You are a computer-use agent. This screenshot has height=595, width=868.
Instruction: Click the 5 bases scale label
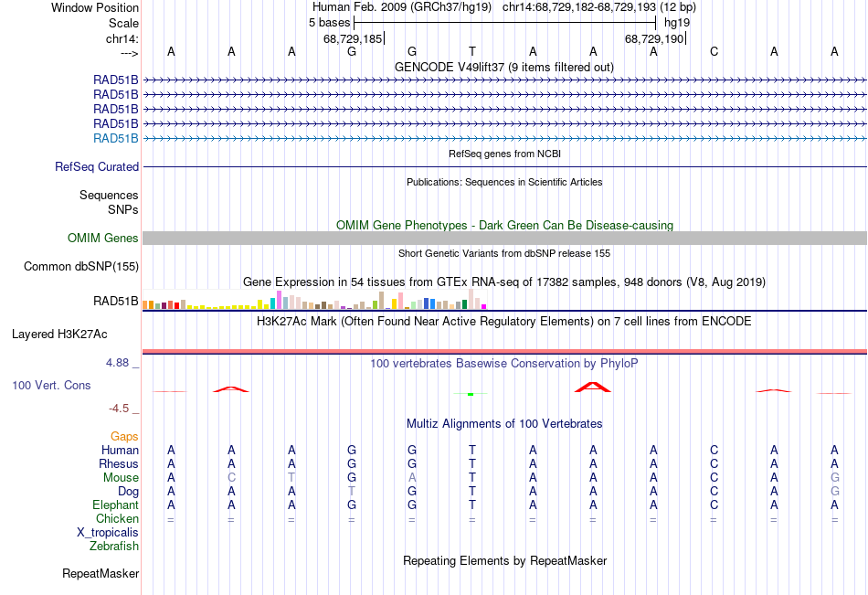pos(329,23)
